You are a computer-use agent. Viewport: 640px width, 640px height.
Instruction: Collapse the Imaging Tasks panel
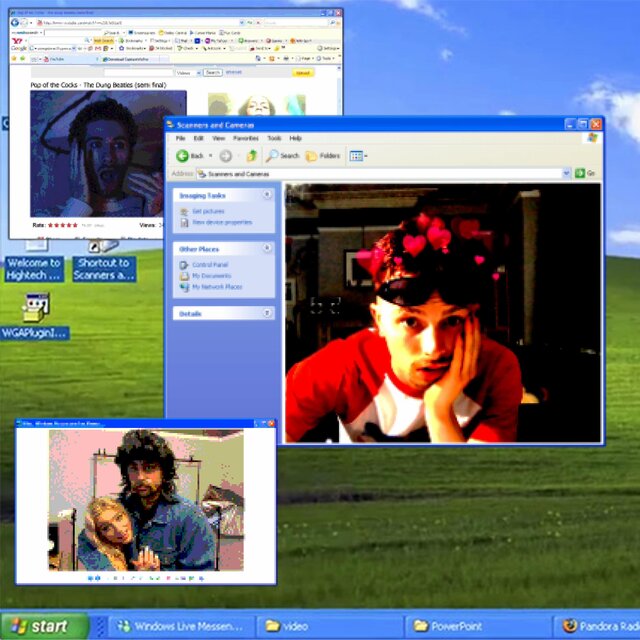coord(267,195)
